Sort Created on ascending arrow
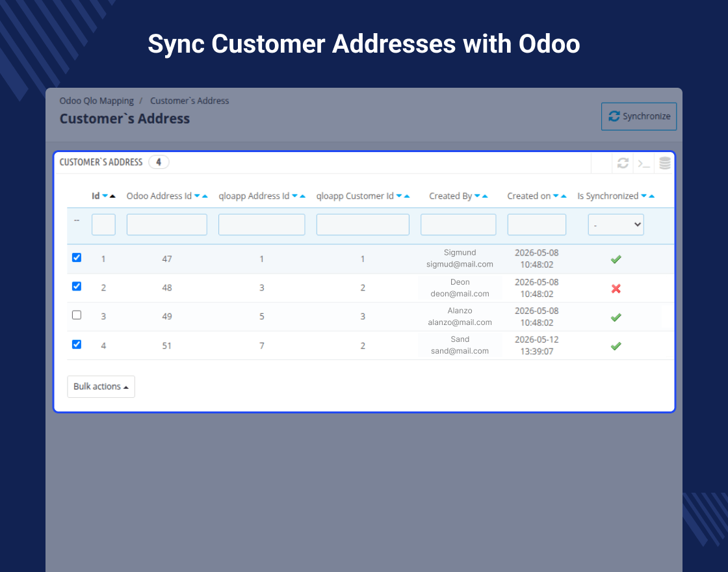This screenshot has height=572, width=728. click(x=564, y=196)
